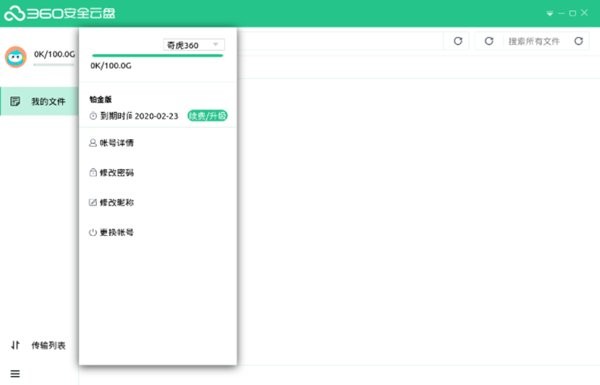
Task: Click the circular icon at search box end
Action: click(x=579, y=41)
